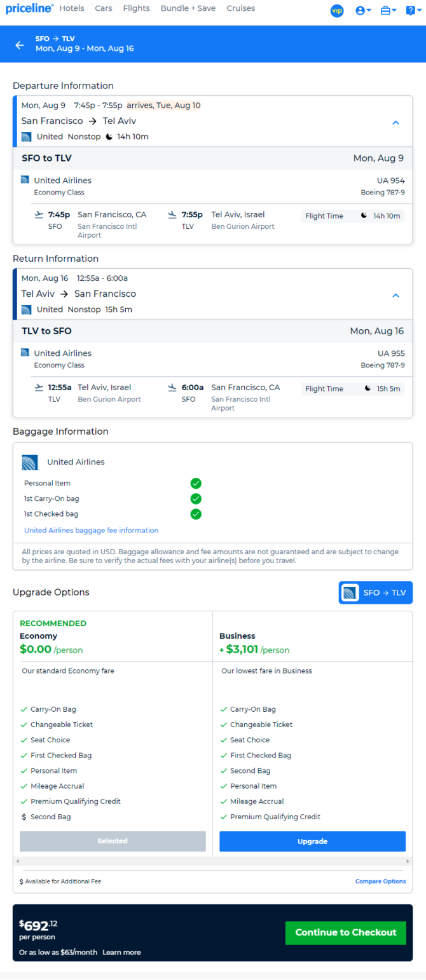This screenshot has width=426, height=980.
Task: Open the Cars tab
Action: [104, 8]
